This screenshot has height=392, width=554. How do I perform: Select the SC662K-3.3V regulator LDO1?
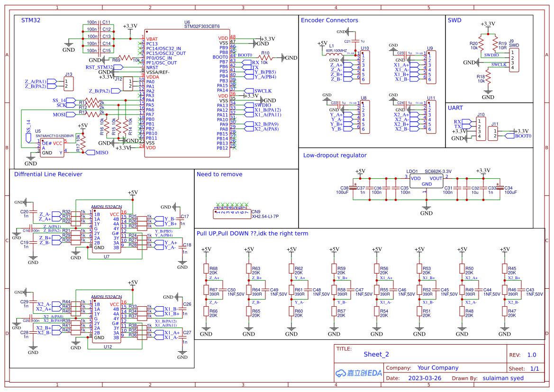tap(426, 180)
